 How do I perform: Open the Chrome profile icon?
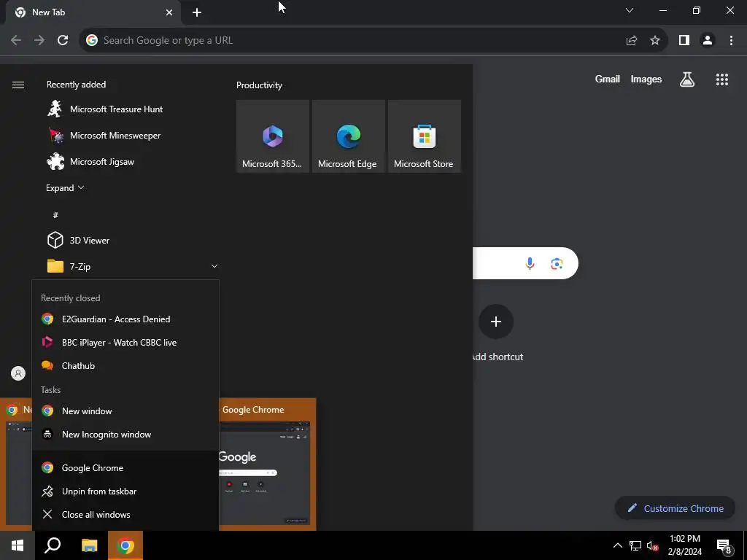click(708, 41)
